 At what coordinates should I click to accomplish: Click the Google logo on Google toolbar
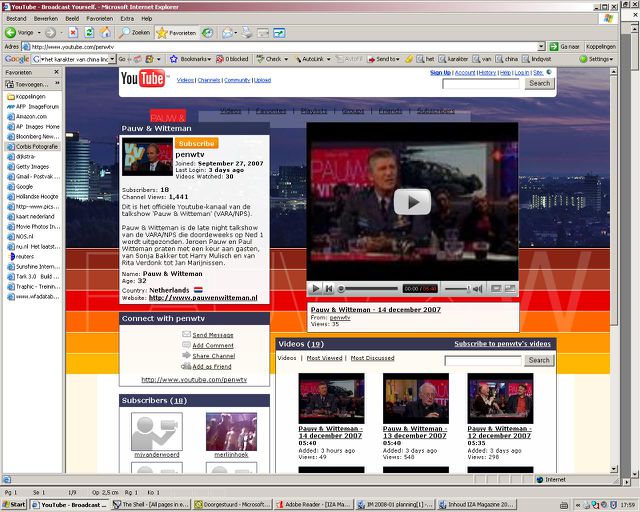point(17,59)
